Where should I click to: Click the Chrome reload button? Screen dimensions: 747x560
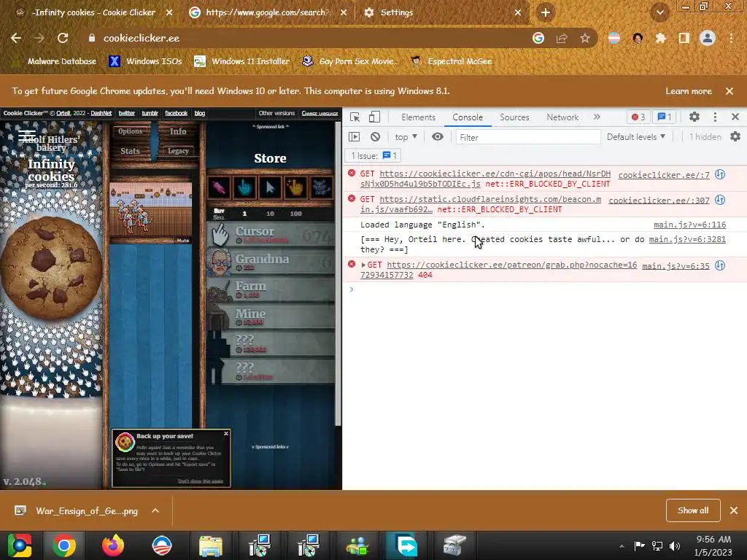point(63,38)
